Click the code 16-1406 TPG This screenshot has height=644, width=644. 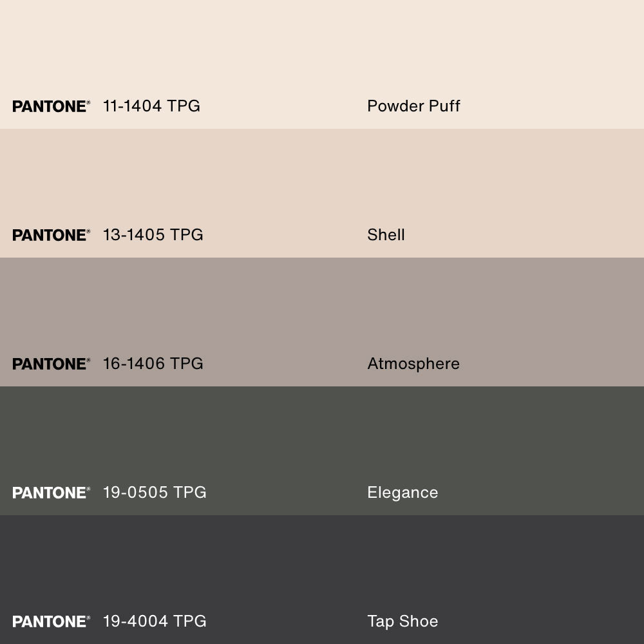coord(153,364)
